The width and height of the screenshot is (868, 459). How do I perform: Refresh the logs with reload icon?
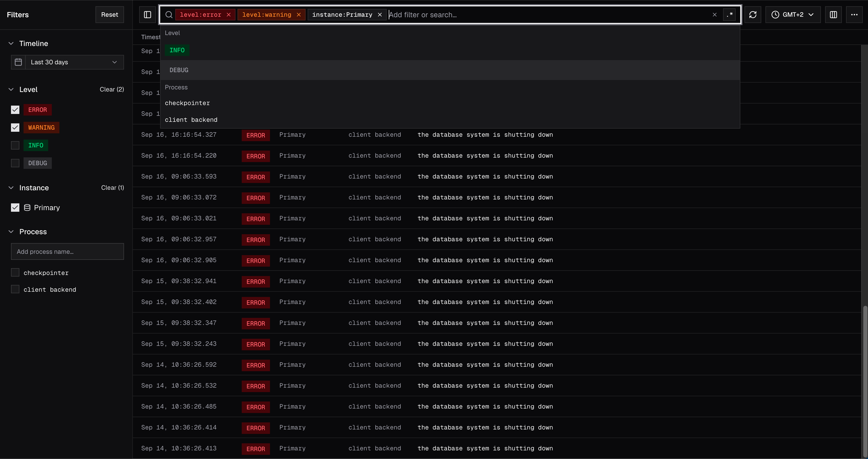(x=753, y=14)
